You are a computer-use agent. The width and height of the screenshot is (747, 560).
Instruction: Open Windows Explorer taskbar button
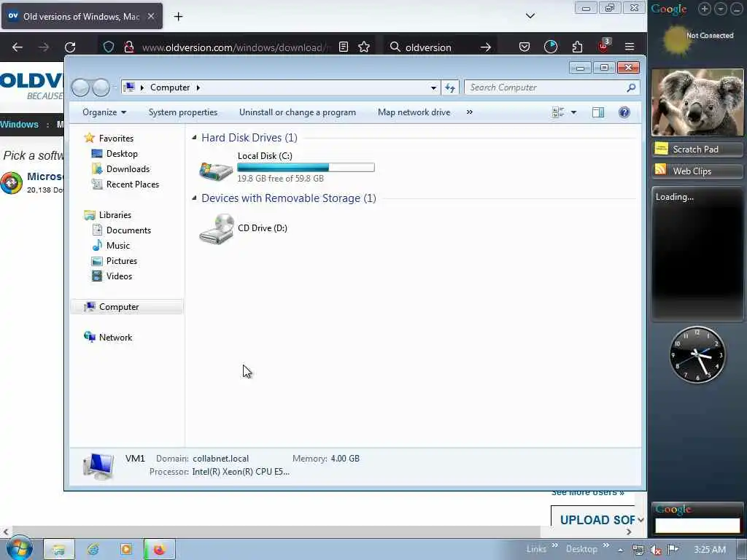59,550
